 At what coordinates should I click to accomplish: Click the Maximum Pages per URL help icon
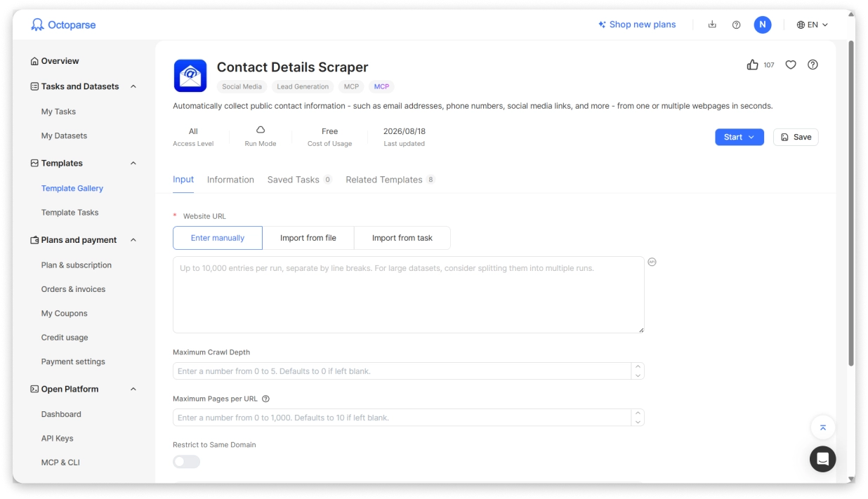[265, 399]
